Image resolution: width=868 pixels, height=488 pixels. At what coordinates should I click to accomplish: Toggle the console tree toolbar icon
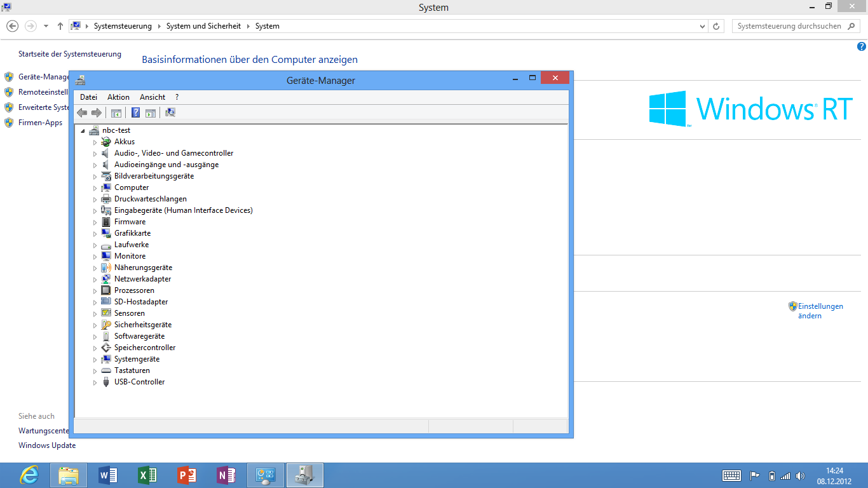pyautogui.click(x=116, y=112)
